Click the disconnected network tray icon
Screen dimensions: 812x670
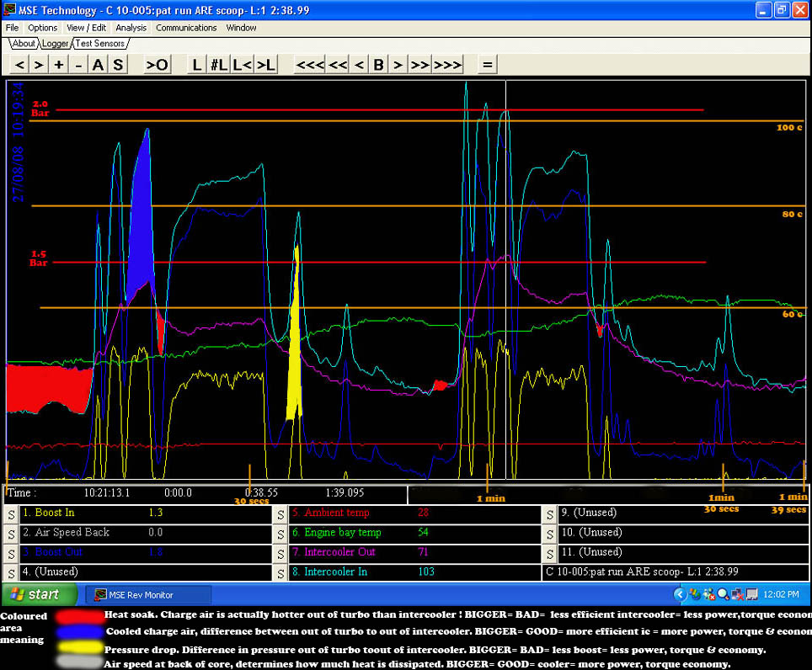(737, 595)
